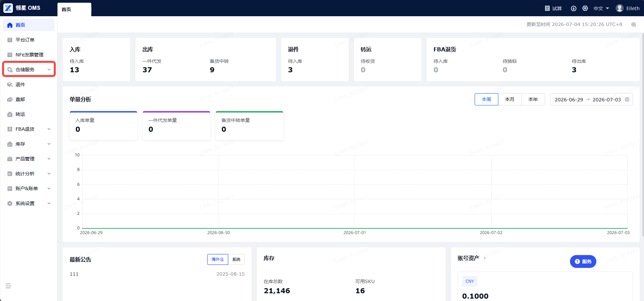Screen dimensions: 644x301
Task: Open the calendar icon in date range field
Action: coord(627,99)
